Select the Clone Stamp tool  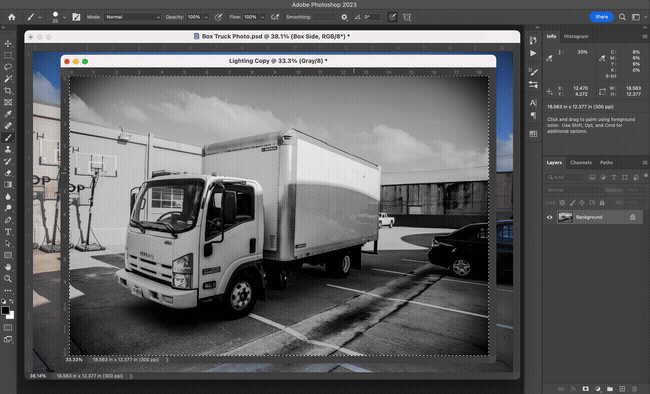click(x=8, y=149)
